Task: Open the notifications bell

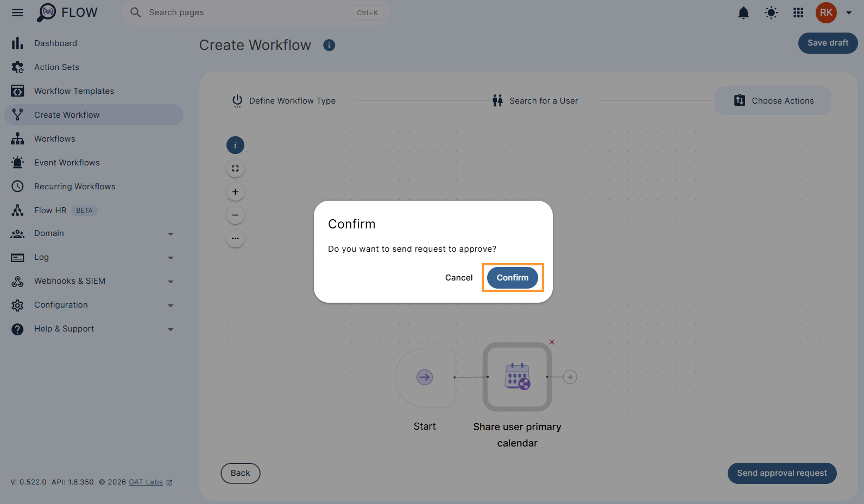Action: [743, 12]
